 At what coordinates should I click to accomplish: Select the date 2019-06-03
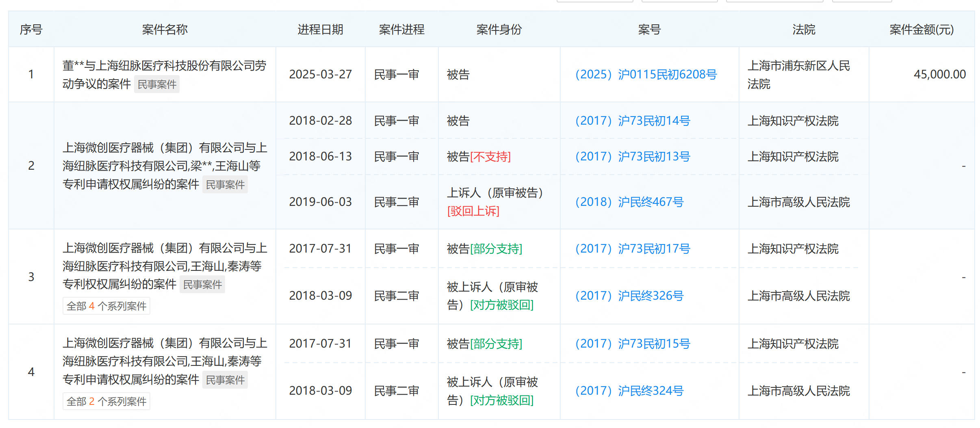click(x=320, y=202)
